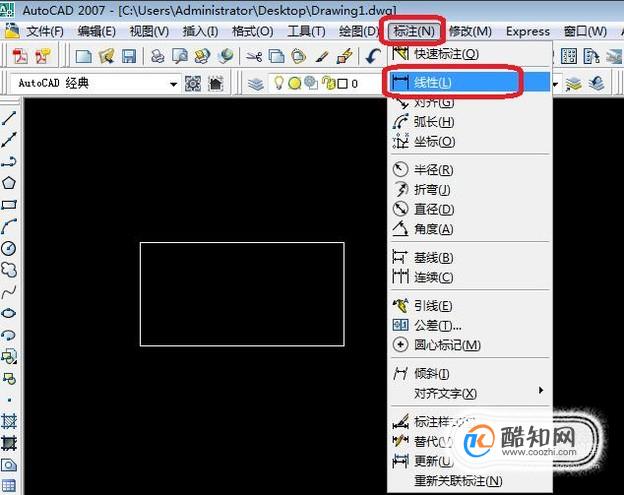The height and width of the screenshot is (495, 624).
Task: Choose 坐标(O) ordinate dimension
Action: tap(470, 141)
